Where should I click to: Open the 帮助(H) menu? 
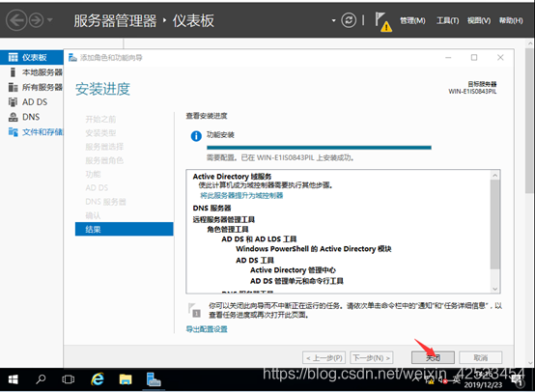click(x=511, y=21)
